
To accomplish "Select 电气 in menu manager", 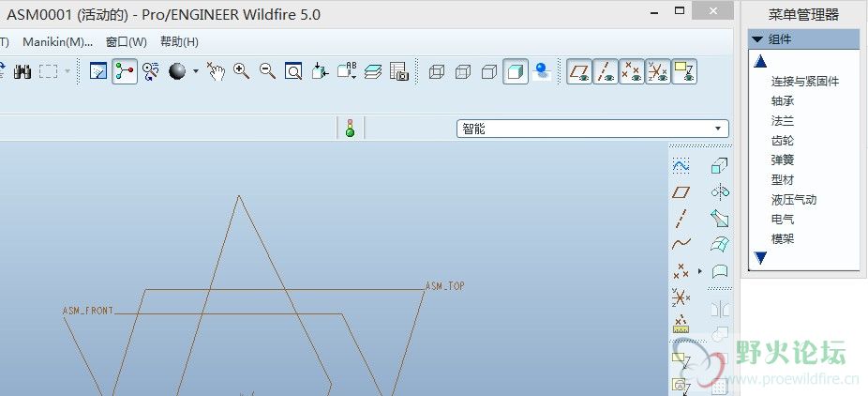I will point(782,220).
